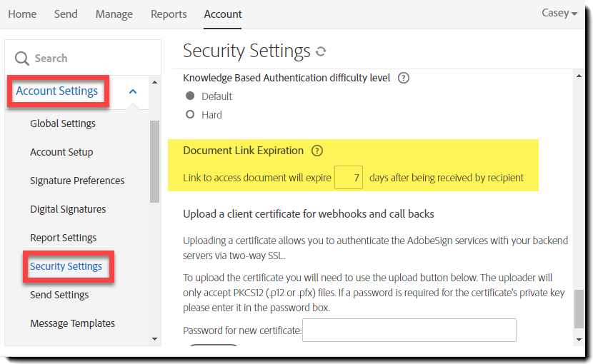This screenshot has width=593, height=364.
Task: Click the main page vertical scrollbar thumb
Action: click(x=579, y=308)
